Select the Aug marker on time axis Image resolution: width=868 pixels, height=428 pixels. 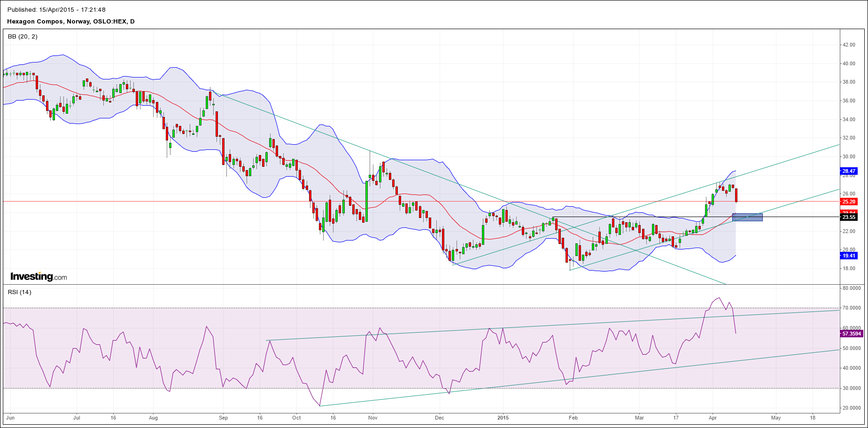(153, 417)
